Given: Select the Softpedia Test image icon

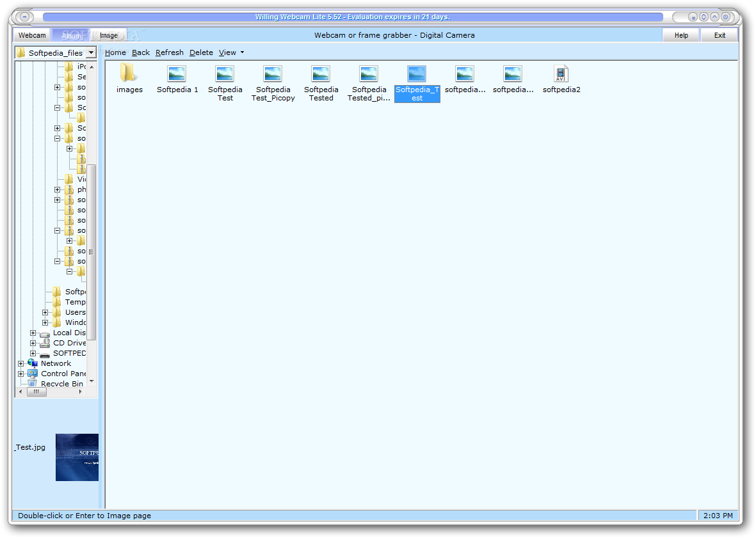Looking at the screenshot, I should 225,74.
